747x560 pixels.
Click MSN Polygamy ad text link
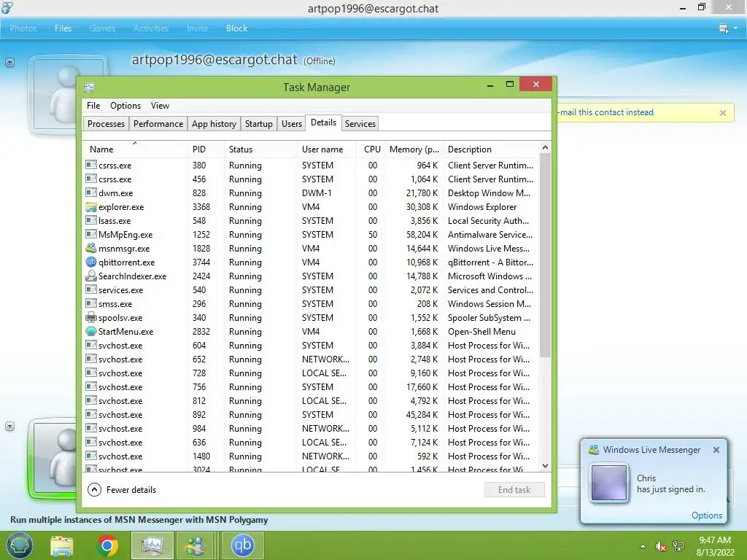139,519
